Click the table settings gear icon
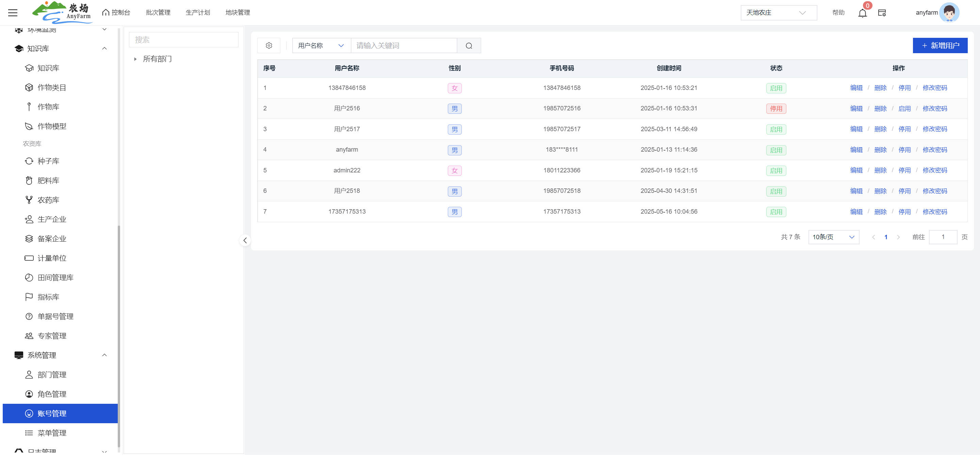980x460 pixels. pyautogui.click(x=268, y=46)
